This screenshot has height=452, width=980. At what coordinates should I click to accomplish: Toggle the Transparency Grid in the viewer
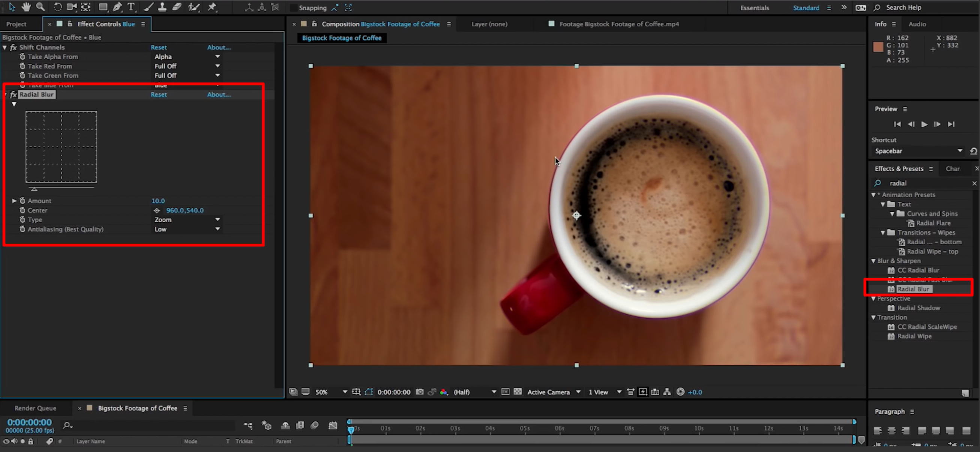(x=517, y=392)
